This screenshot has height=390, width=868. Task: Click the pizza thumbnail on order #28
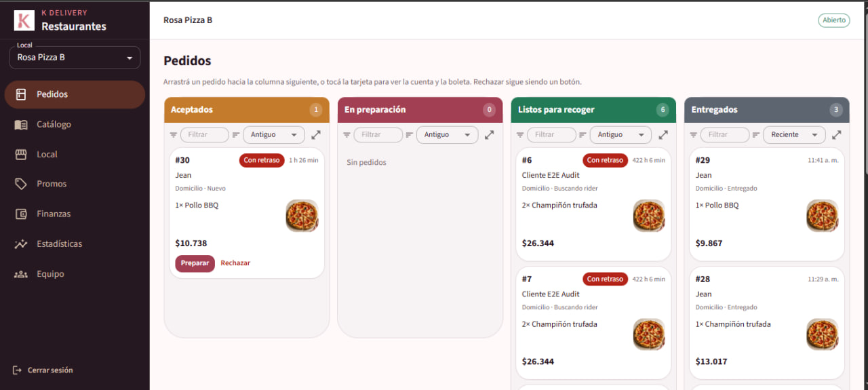[x=823, y=334]
